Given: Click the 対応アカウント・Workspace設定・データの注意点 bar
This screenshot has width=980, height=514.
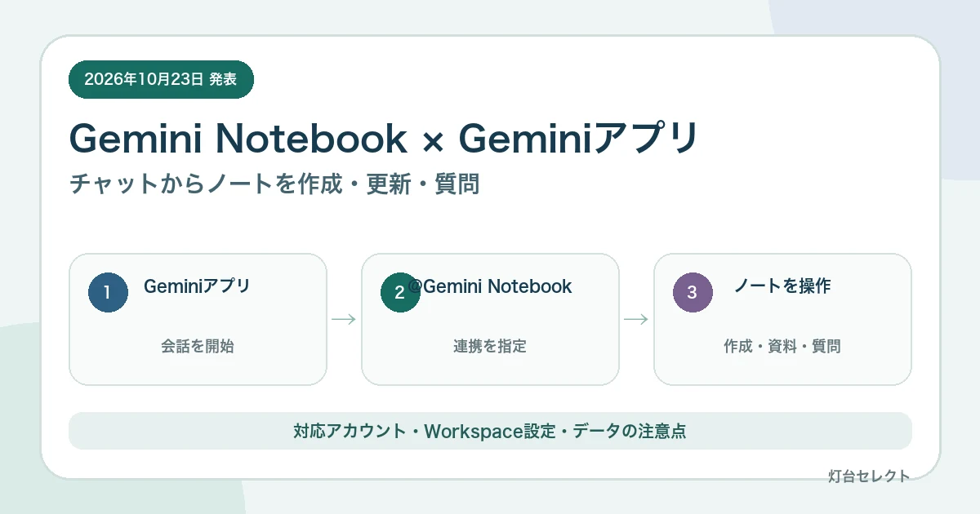Looking at the screenshot, I should pos(490,431).
